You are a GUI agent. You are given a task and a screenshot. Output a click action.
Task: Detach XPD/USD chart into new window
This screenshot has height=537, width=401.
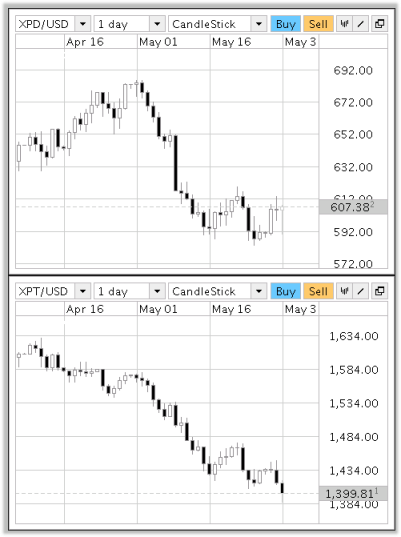(379, 24)
